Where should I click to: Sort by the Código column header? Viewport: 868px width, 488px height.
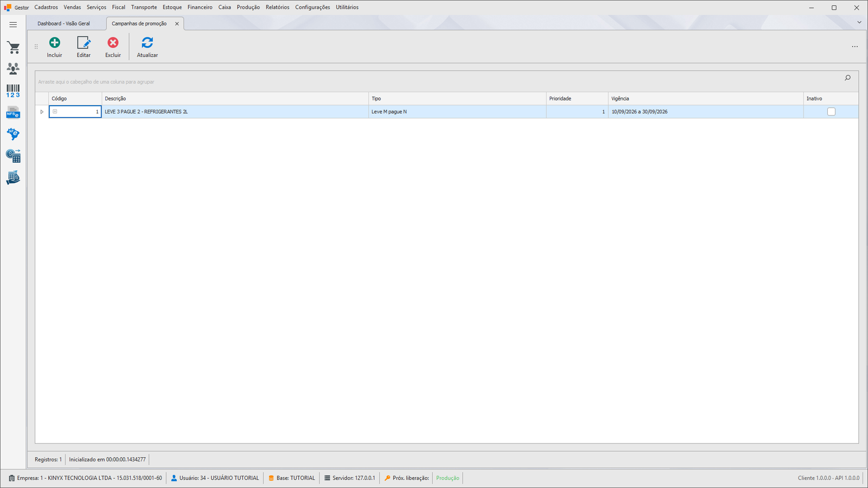[75, 99]
